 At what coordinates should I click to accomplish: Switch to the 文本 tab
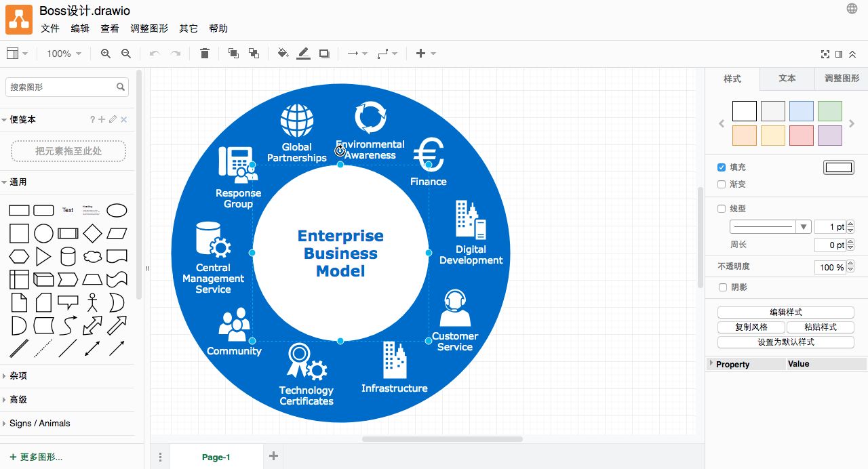pos(787,79)
